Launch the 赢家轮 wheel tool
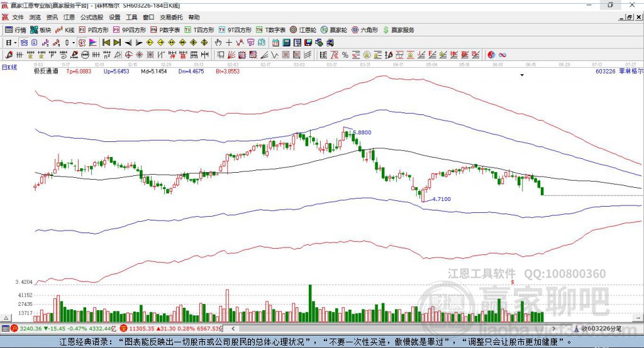Screen dimensions: 644x348 point(334,30)
